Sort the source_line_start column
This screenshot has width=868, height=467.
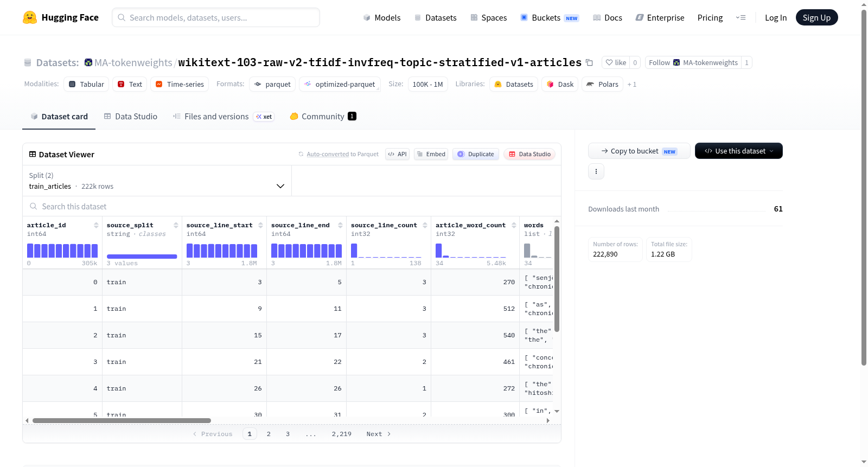[260, 225]
